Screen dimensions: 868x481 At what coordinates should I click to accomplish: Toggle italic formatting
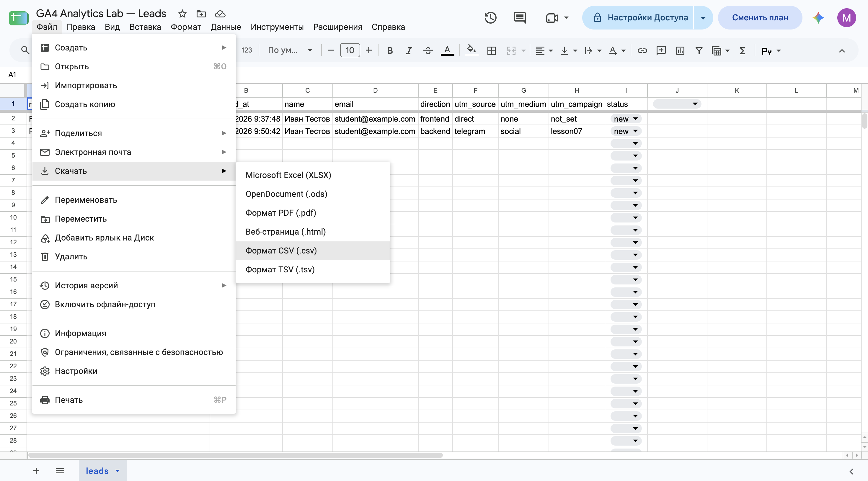tap(409, 50)
